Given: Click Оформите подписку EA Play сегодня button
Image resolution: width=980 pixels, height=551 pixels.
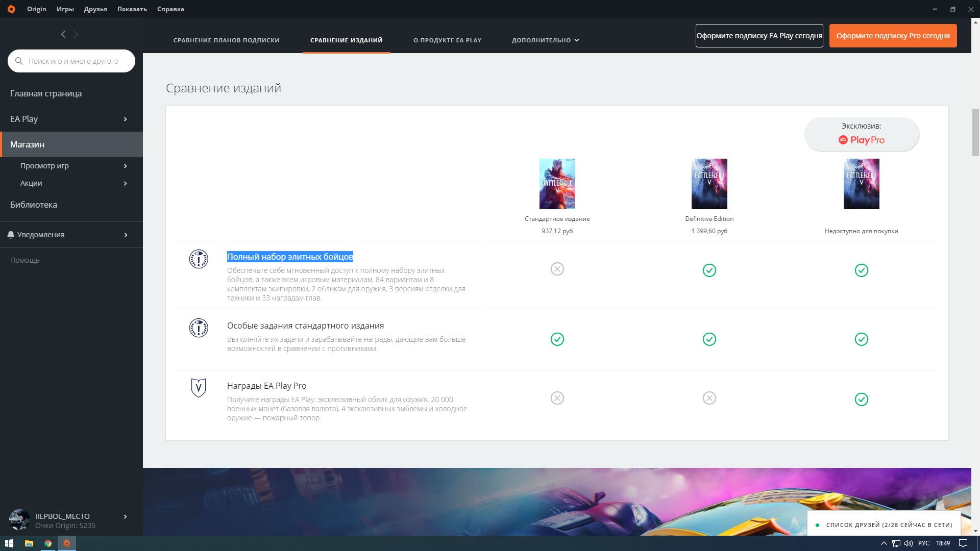Looking at the screenshot, I should 758,36.
